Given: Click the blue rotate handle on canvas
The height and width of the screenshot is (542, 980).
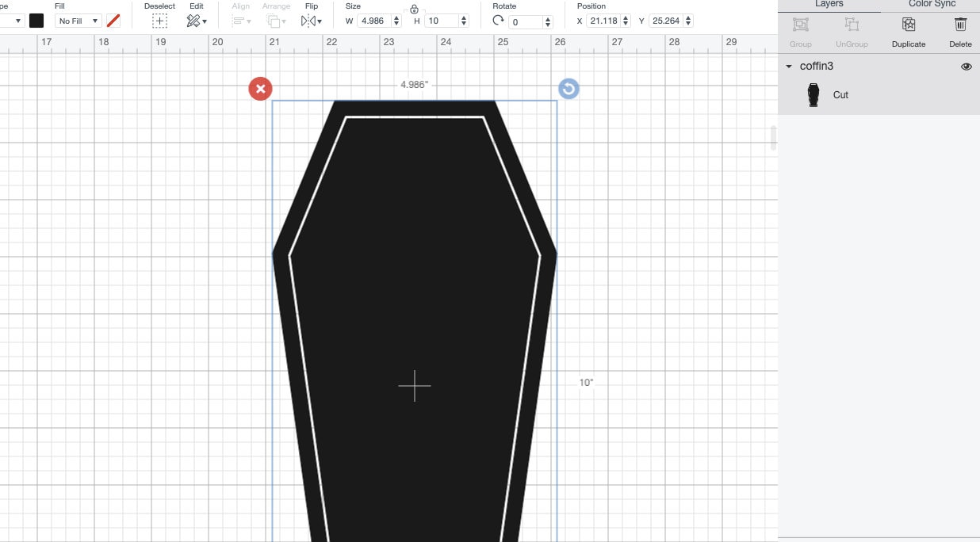Looking at the screenshot, I should (x=568, y=89).
